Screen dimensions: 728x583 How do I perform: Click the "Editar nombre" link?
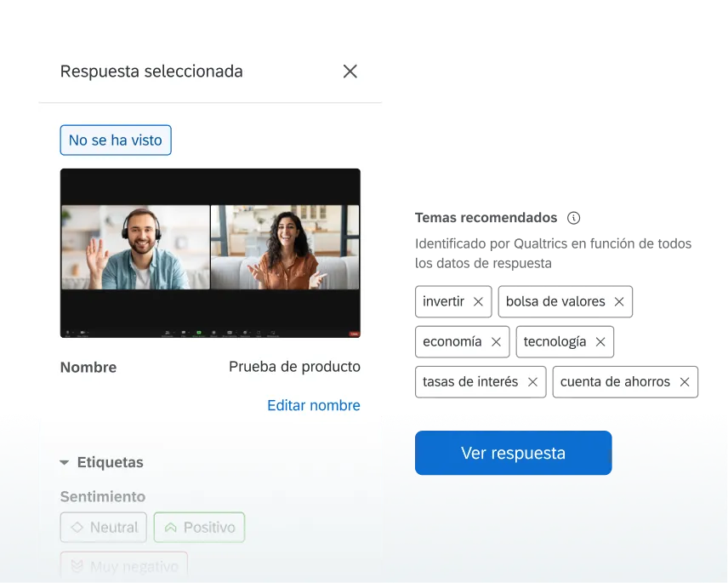pyautogui.click(x=314, y=405)
